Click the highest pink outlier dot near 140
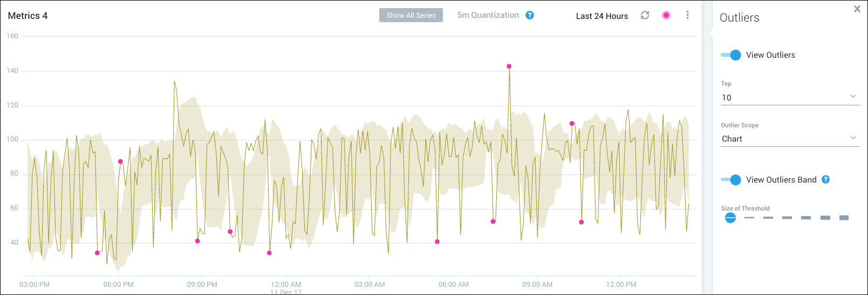 [509, 66]
